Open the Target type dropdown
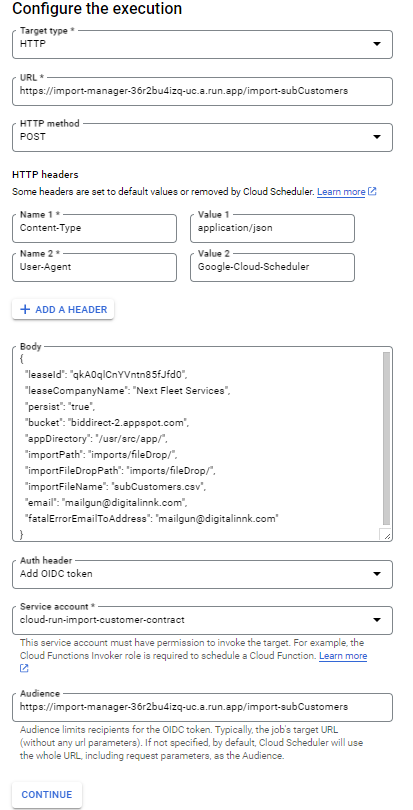The height and width of the screenshot is (810, 413). (202, 44)
